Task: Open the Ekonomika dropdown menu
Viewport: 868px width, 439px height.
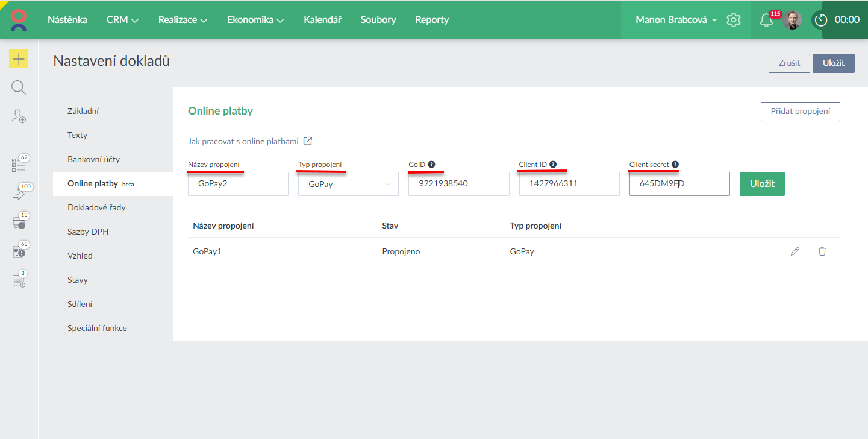Action: coord(255,20)
